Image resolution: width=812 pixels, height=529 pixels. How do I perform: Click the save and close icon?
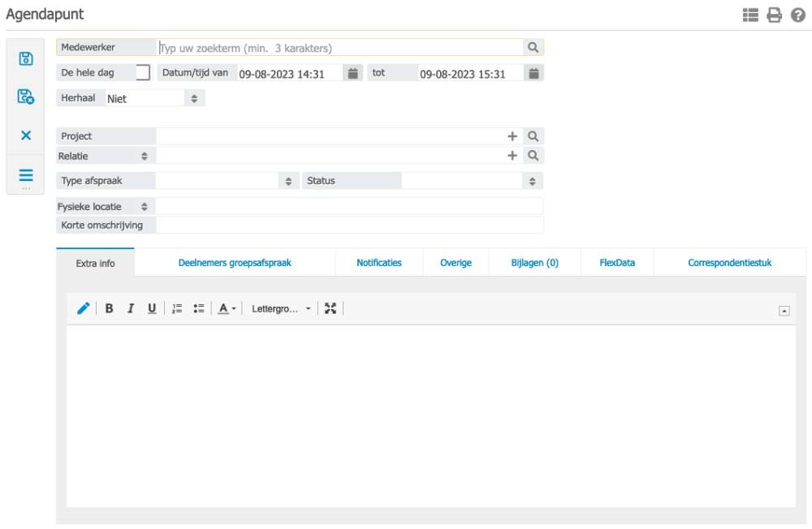tap(26, 97)
